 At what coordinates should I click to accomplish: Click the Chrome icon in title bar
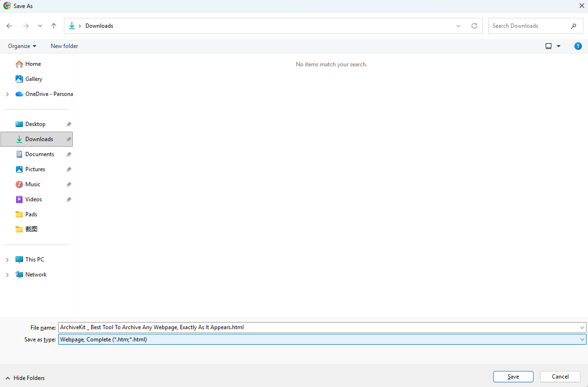(7, 6)
